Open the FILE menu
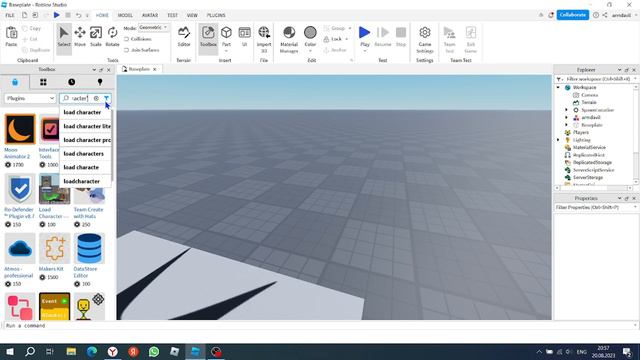 click(x=10, y=15)
